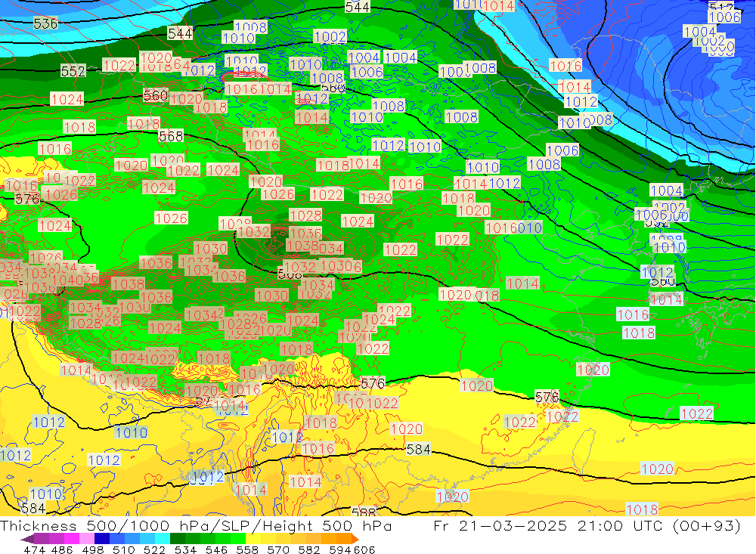Click the legend value 582
756x554 pixels.
pyautogui.click(x=309, y=549)
